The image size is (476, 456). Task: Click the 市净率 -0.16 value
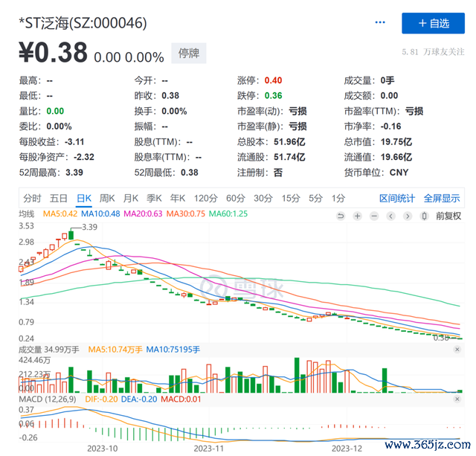pyautogui.click(x=391, y=126)
